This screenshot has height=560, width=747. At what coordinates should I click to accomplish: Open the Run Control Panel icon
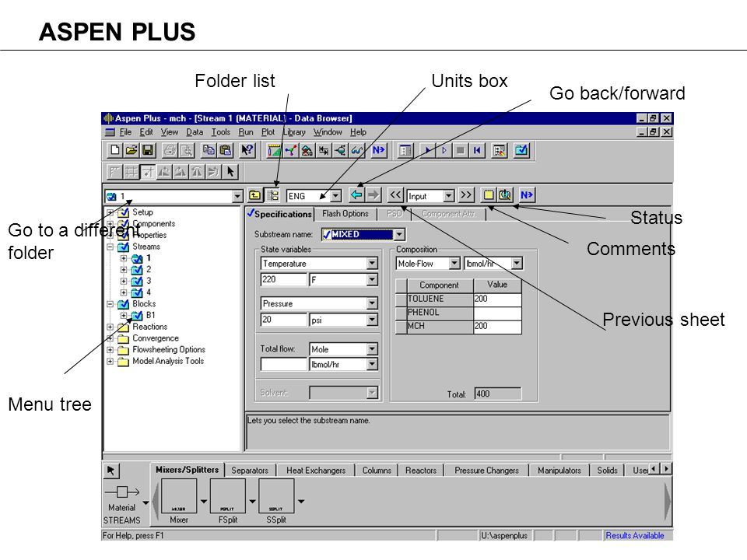405,150
